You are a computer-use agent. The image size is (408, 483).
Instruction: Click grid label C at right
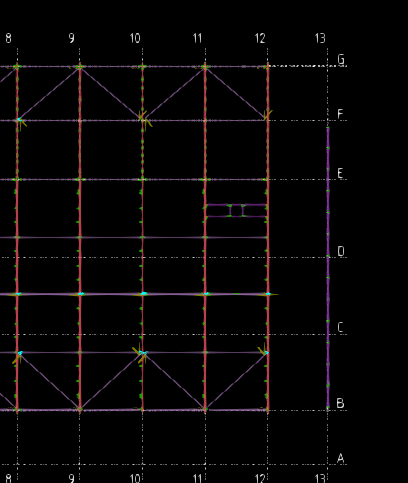(340, 327)
